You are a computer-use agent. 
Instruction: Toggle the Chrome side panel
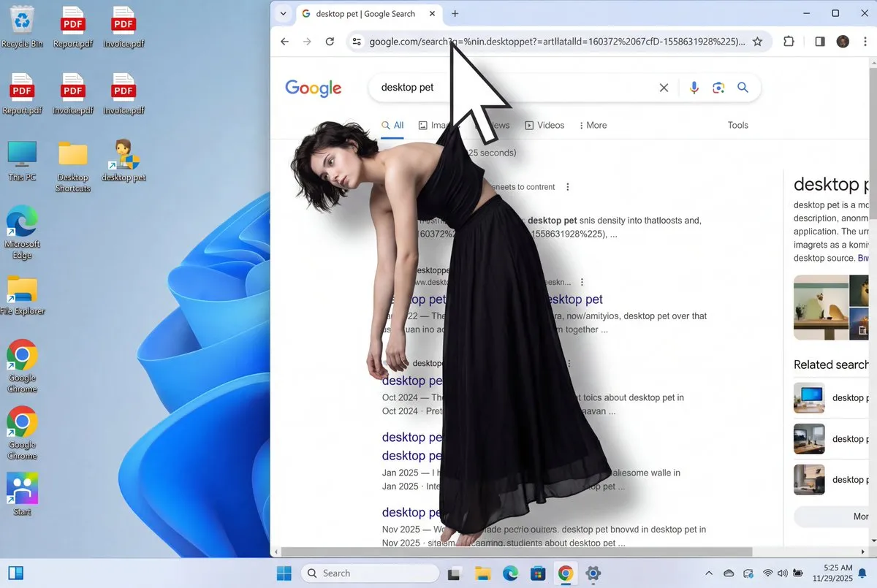819,42
